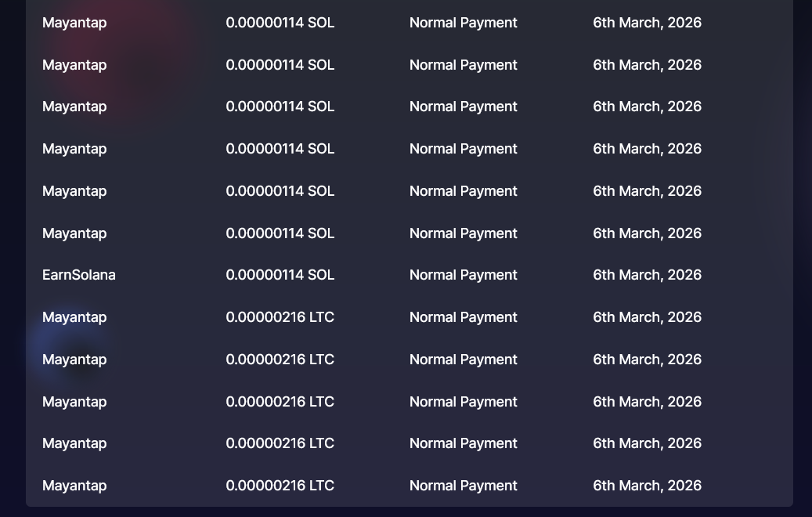This screenshot has width=812, height=517.
Task: Select the first 0.00000216 LTC amount
Action: [x=280, y=317]
